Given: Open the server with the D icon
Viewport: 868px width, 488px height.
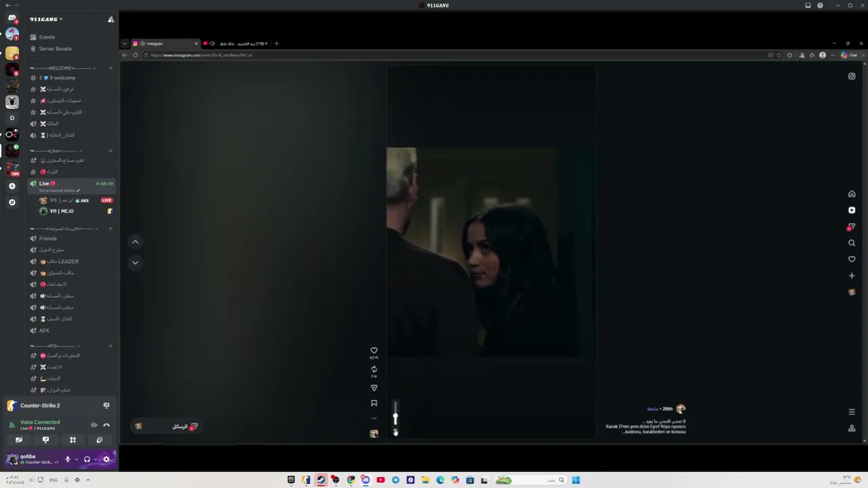Looking at the screenshot, I should tap(12, 118).
